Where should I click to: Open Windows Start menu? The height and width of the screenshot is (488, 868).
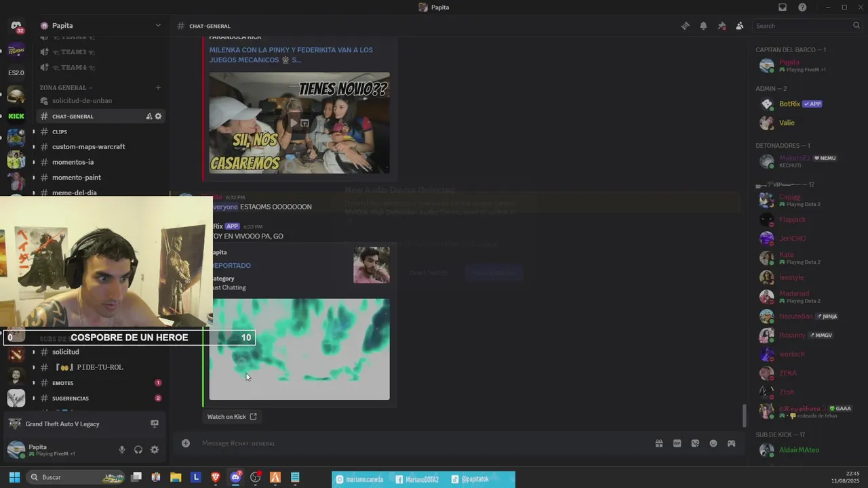pyautogui.click(x=14, y=477)
